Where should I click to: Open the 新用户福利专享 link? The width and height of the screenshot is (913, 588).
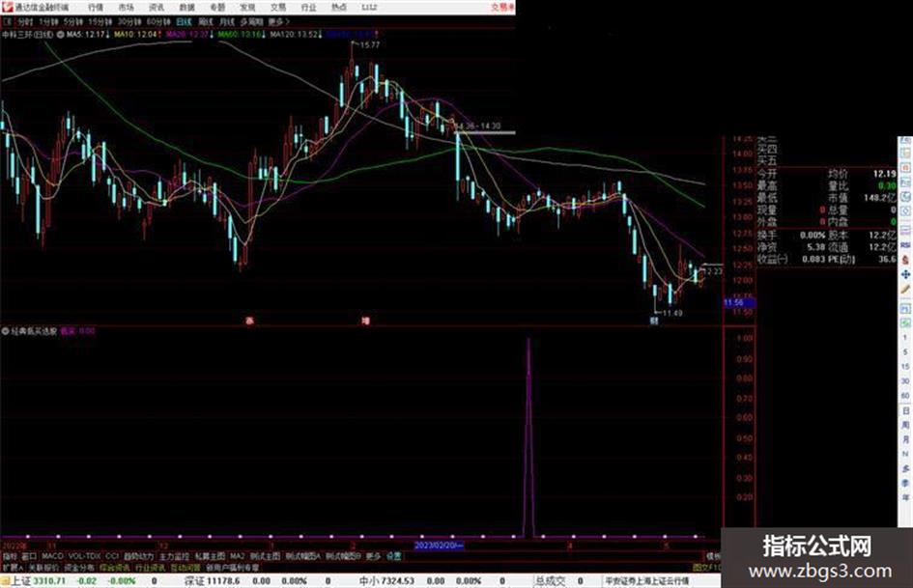232,567
